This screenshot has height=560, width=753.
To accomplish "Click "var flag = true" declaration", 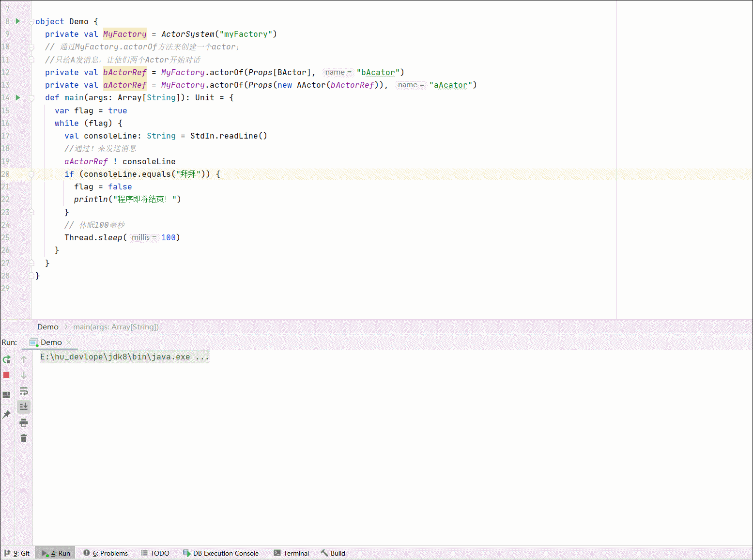I will click(91, 110).
